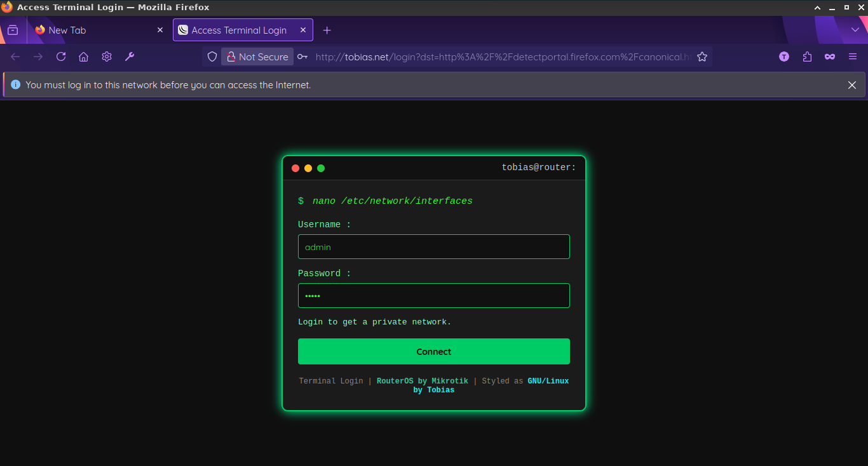
Task: Expand the list all tabs chevron
Action: pyautogui.click(x=855, y=30)
